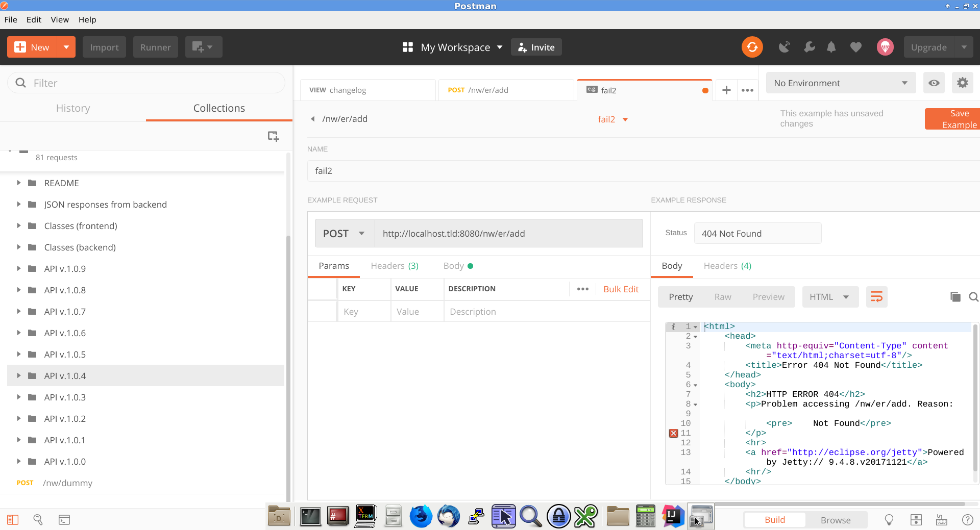Search within the response body

974,297
